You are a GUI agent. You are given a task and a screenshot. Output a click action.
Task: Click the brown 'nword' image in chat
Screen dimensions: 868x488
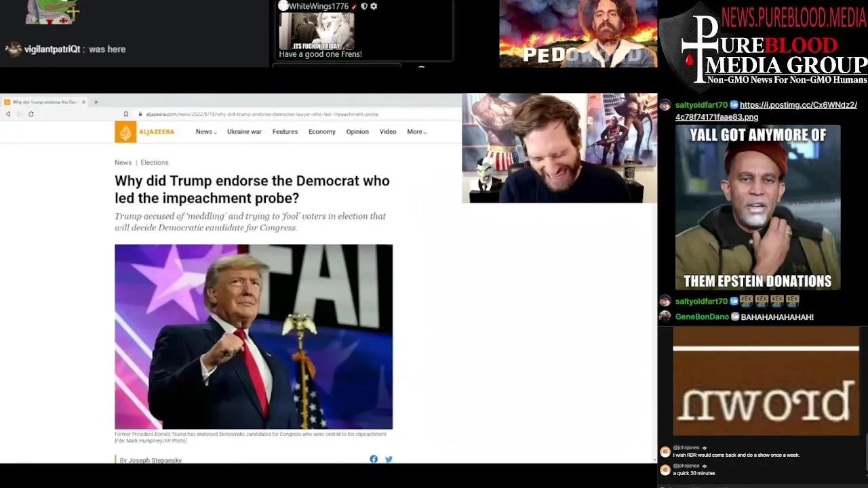click(766, 381)
